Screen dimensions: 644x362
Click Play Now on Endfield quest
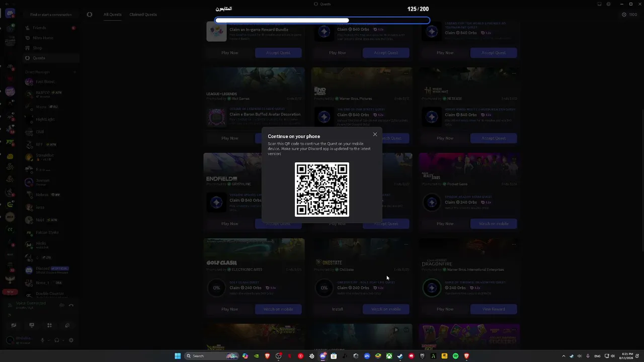(x=230, y=224)
